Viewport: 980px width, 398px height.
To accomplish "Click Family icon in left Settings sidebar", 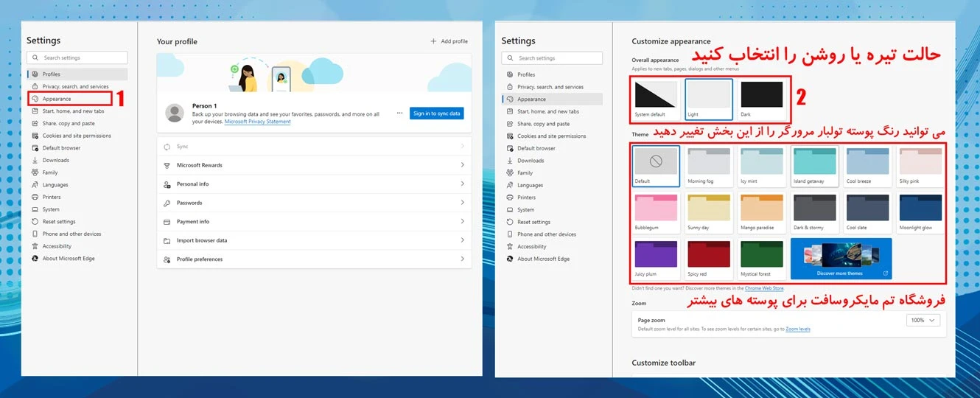I will point(35,172).
